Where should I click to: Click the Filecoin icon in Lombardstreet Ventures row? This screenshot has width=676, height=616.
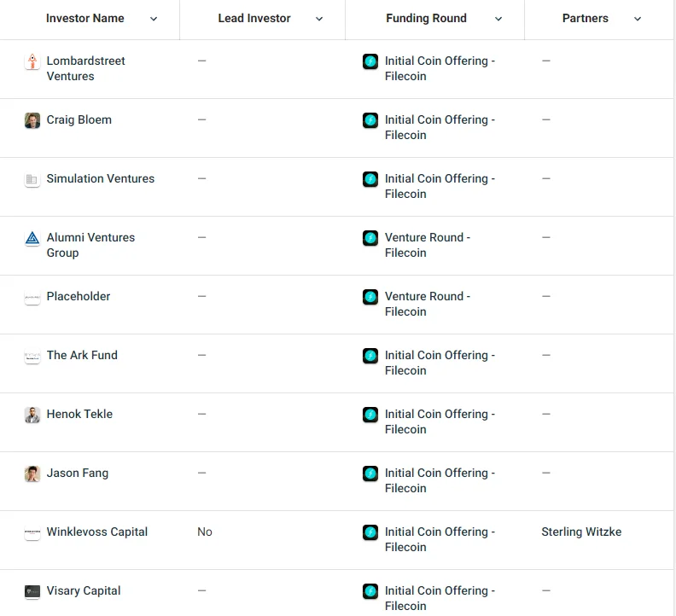click(370, 61)
